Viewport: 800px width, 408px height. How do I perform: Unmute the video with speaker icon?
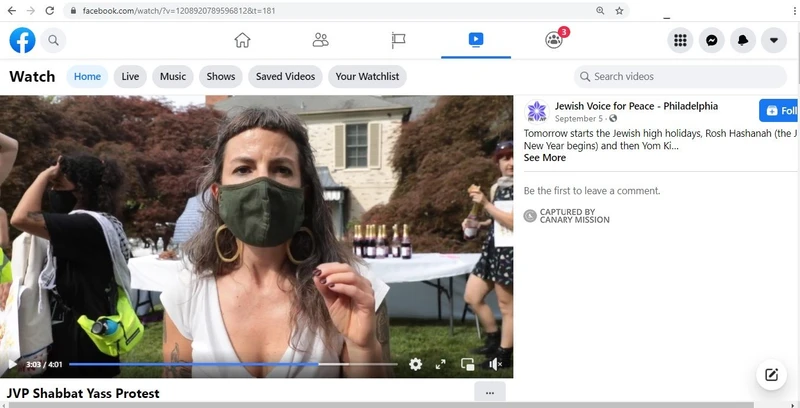(495, 365)
